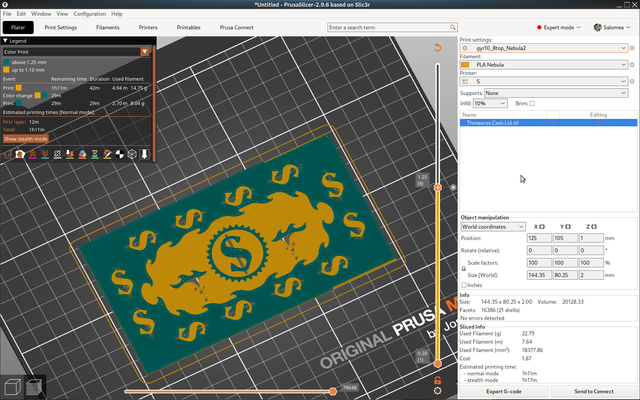Switch to 3D editor view cube icon
The width and height of the screenshot is (640, 400).
coord(12,387)
